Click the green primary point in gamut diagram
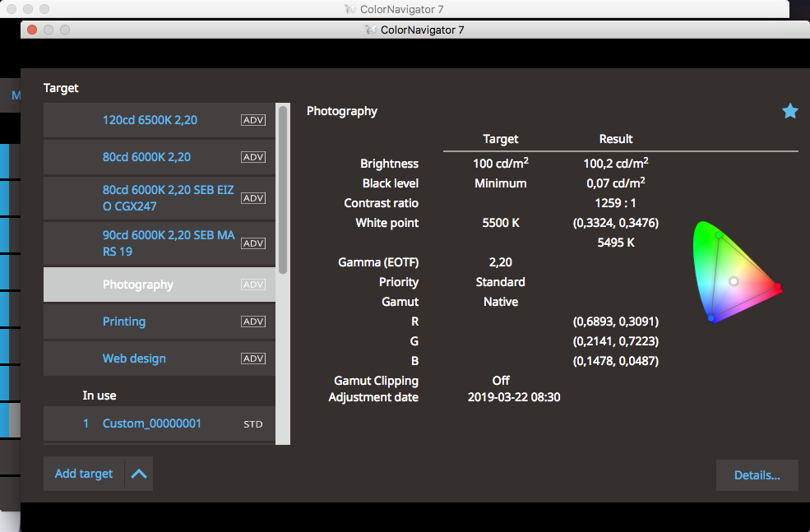Viewport: 810px width, 532px height. point(719,235)
